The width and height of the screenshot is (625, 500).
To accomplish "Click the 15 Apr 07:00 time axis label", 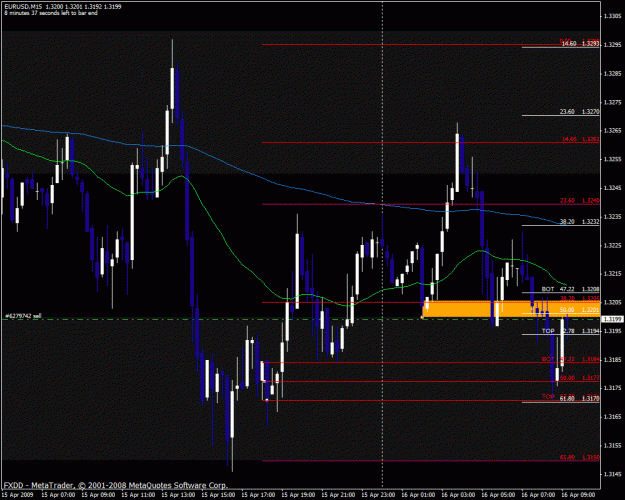I will (58, 495).
